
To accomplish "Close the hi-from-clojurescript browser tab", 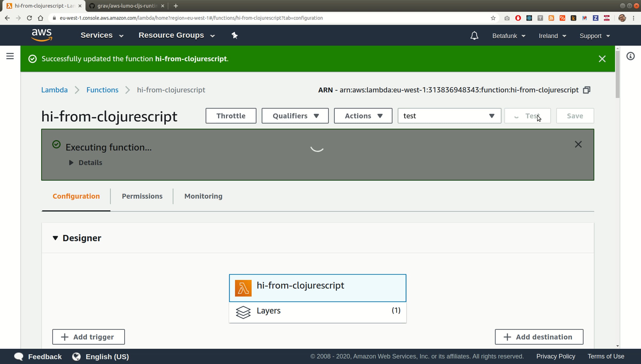I will [x=80, y=6].
